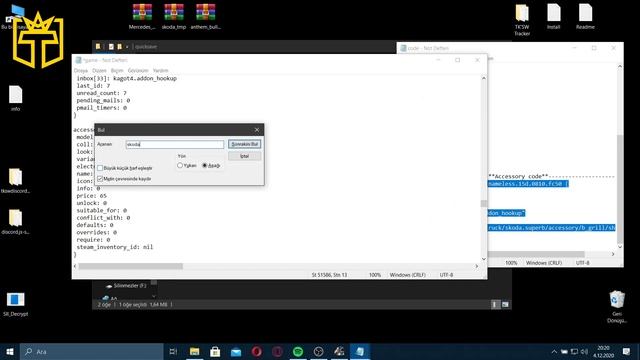Open the Mercedes archive on the desktop
Viewport: 640px width, 360px height.
pyautogui.click(x=142, y=17)
